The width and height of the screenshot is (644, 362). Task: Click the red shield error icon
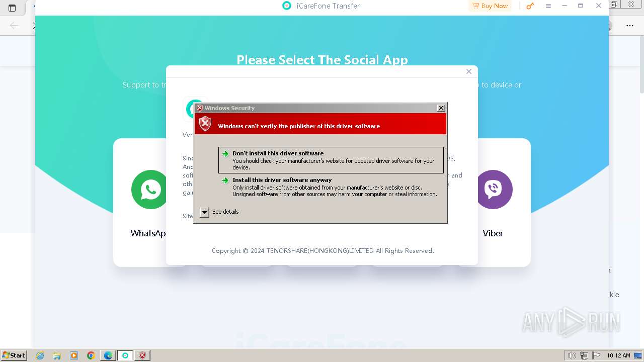pos(205,123)
